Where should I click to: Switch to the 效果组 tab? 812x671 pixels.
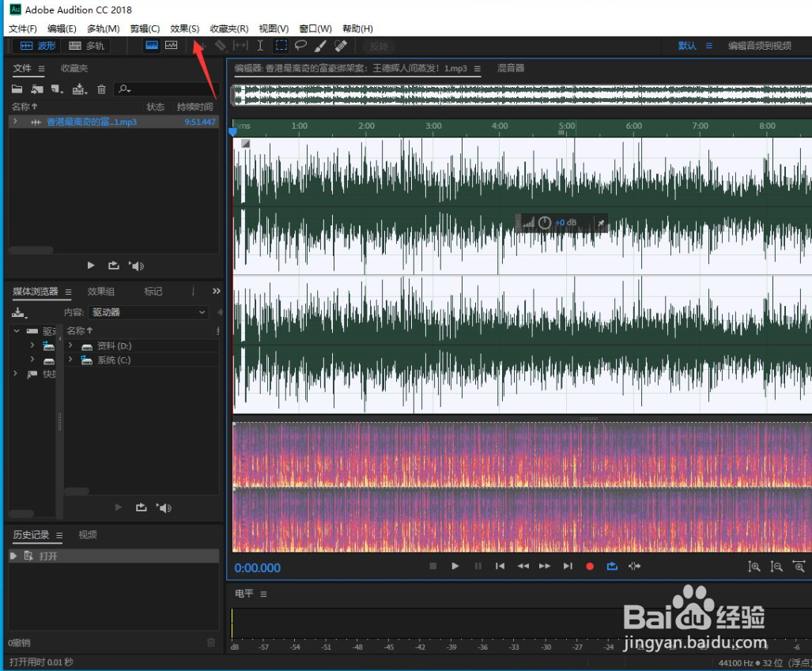tap(100, 292)
